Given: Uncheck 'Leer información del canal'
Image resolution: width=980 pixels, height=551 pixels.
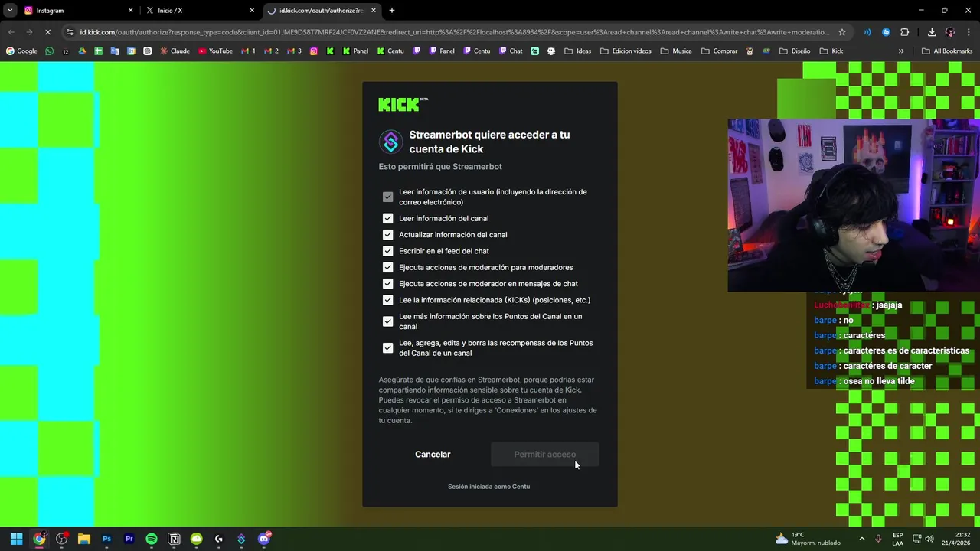Looking at the screenshot, I should [x=387, y=218].
